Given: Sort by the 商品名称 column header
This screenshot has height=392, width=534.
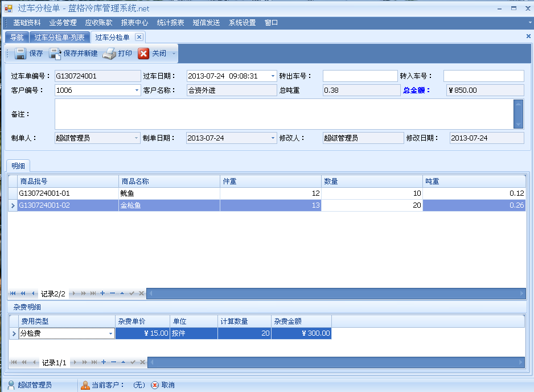Looking at the screenshot, I should click(169, 181).
